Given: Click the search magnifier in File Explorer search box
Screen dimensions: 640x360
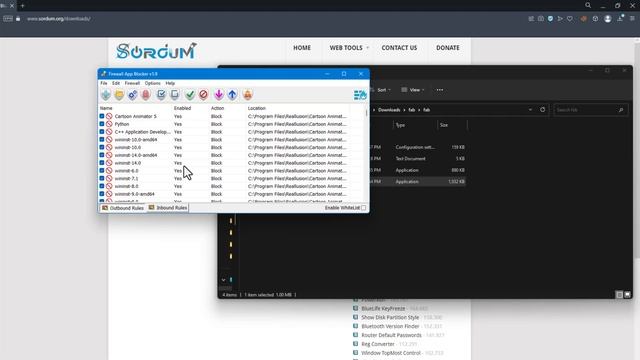Looking at the screenshot, I should tap(621, 110).
